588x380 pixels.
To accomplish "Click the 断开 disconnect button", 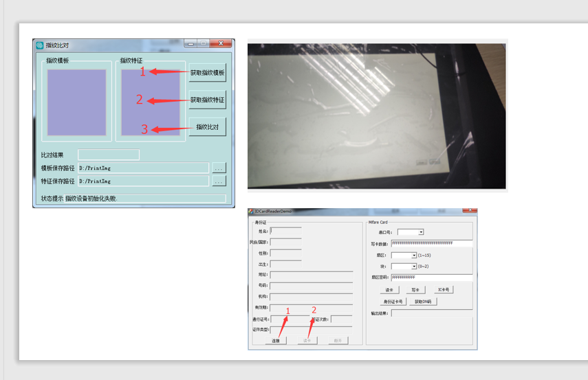I will (x=338, y=341).
